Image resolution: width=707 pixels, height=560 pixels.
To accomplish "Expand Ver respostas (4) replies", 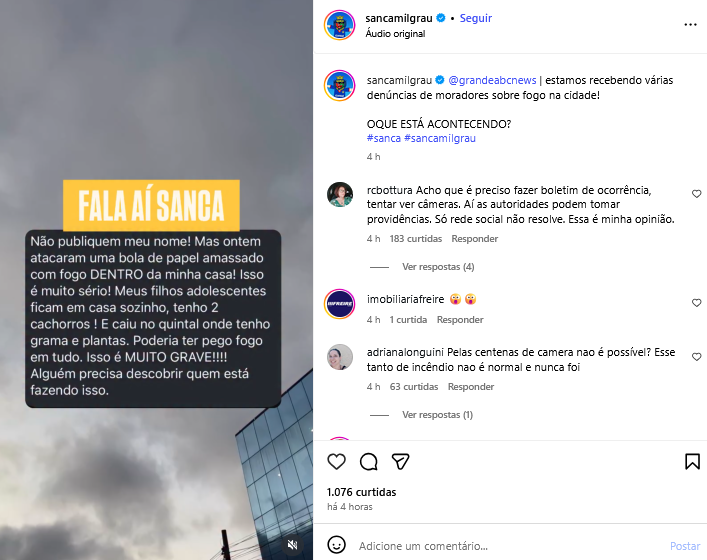I will [438, 267].
